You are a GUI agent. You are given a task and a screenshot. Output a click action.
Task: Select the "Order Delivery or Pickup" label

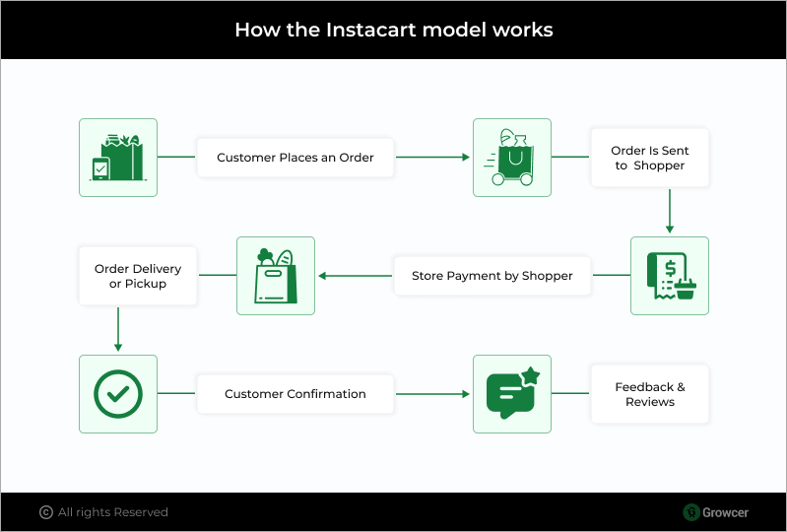tap(138, 276)
